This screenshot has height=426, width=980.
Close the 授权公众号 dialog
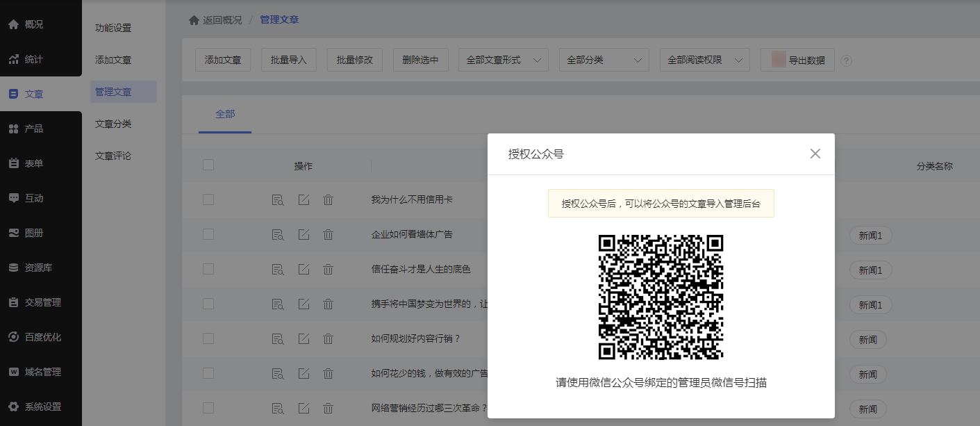coord(815,154)
